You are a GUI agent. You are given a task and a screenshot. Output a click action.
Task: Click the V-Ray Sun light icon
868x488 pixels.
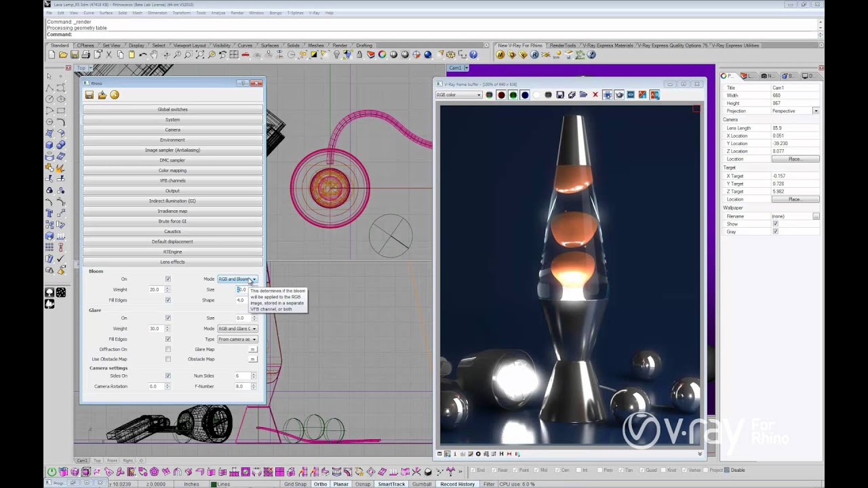click(x=557, y=55)
